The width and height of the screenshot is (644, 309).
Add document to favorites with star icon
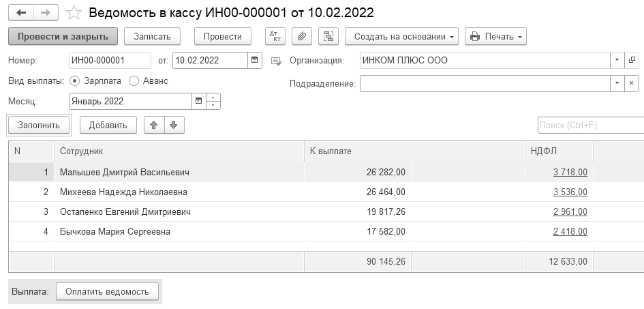click(76, 13)
